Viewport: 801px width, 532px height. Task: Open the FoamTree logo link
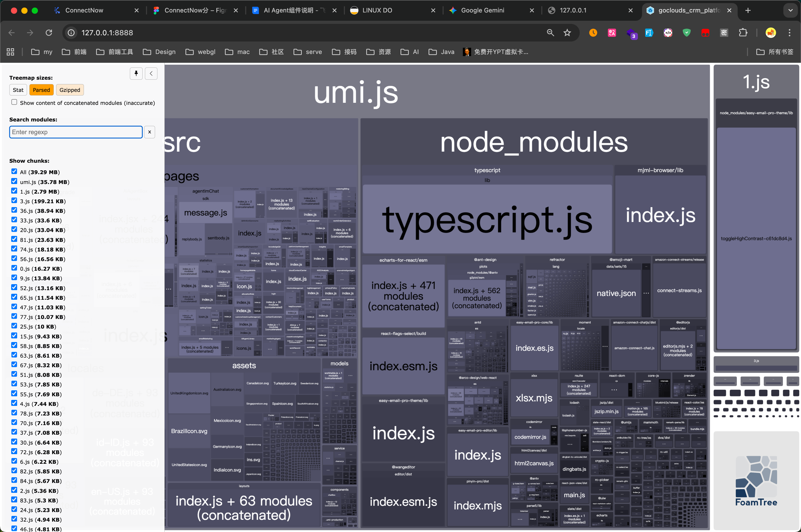(756, 480)
